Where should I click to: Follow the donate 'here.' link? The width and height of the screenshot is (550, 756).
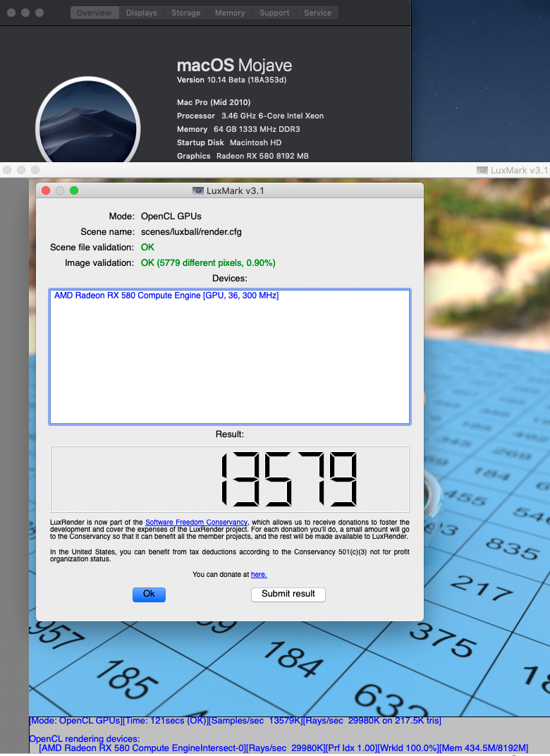pos(259,574)
